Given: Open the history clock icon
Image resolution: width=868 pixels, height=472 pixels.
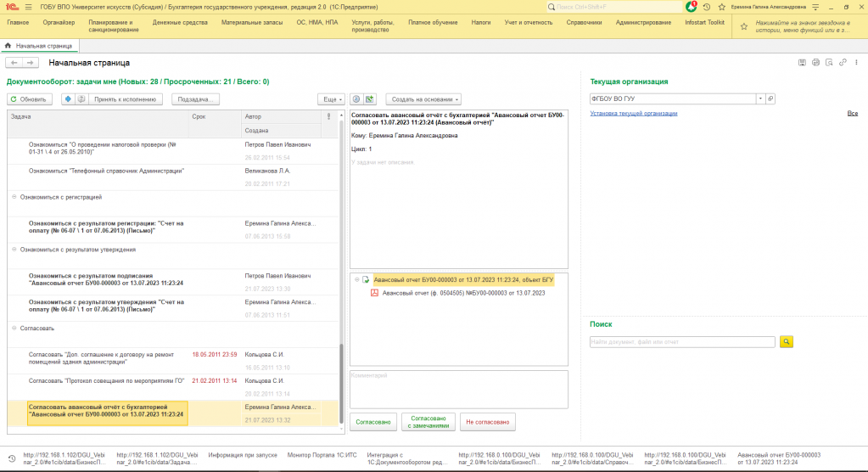Looking at the screenshot, I should [x=707, y=7].
